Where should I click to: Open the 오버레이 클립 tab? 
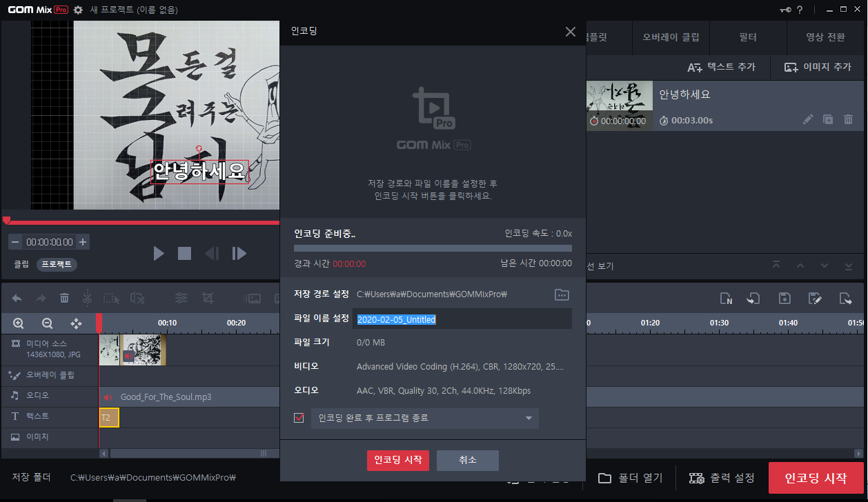coord(671,37)
